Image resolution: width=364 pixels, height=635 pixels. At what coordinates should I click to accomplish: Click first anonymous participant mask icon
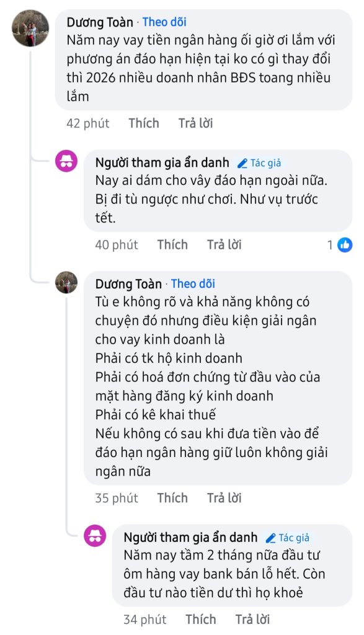coord(66,161)
